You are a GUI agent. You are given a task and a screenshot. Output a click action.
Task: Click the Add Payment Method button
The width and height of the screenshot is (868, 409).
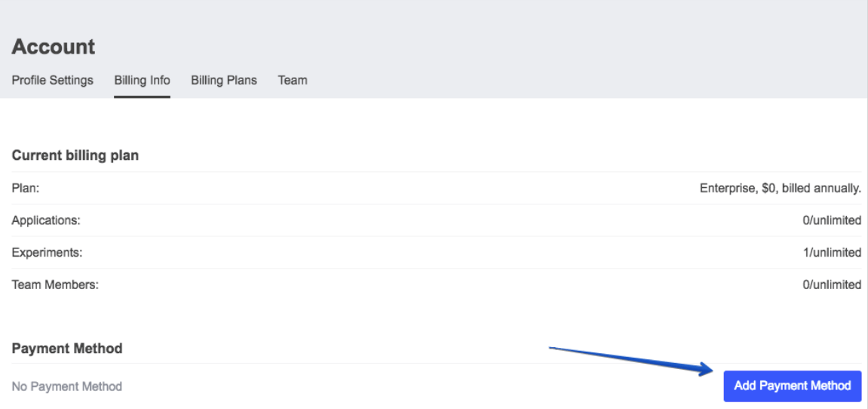tap(793, 386)
